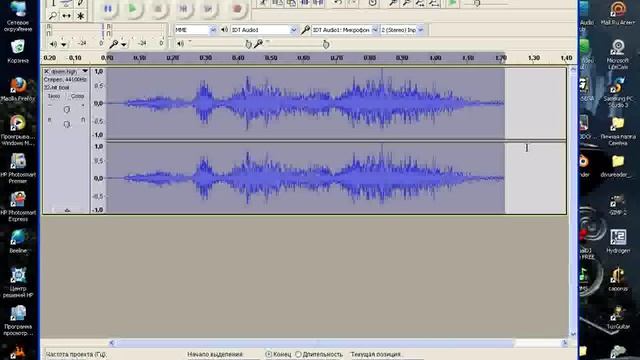Click the vertical scrollbar down arrow
Screen dimensions: 640x360
coord(573,334)
